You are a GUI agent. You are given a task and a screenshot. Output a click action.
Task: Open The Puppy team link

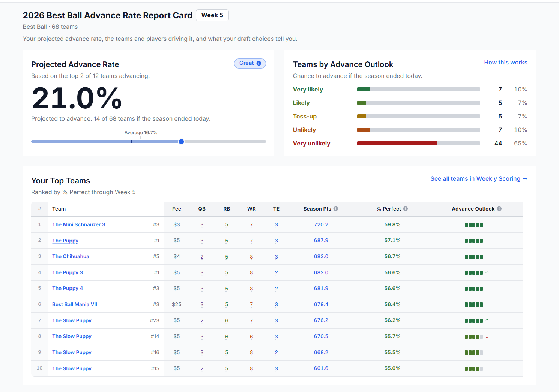pos(65,241)
